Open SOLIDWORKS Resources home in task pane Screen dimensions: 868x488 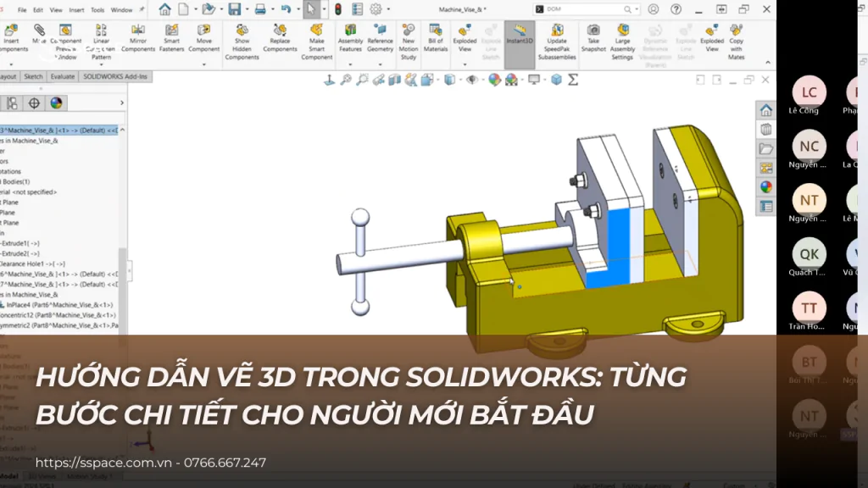(x=766, y=110)
